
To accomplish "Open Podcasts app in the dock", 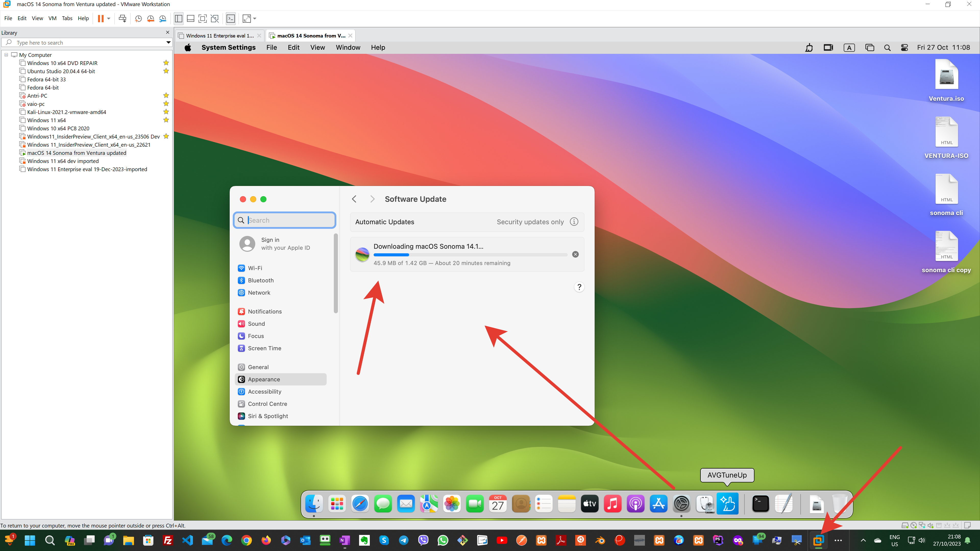I will pos(636,504).
